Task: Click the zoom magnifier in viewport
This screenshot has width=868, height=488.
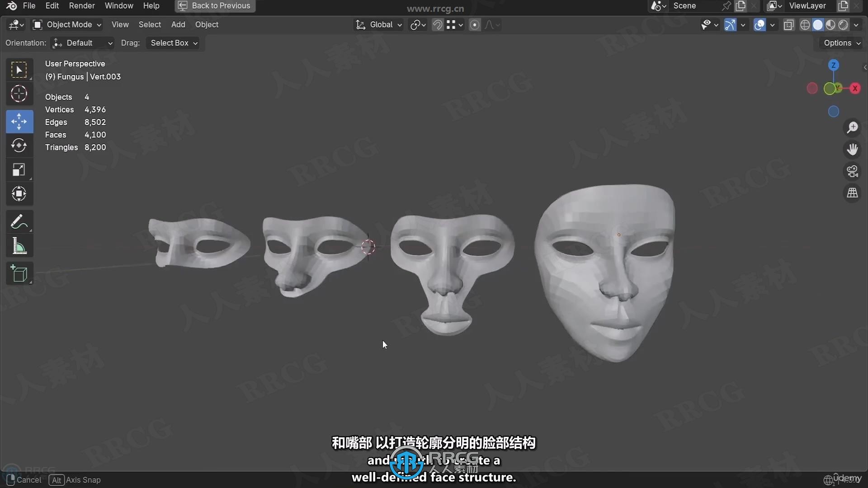Action: (852, 128)
